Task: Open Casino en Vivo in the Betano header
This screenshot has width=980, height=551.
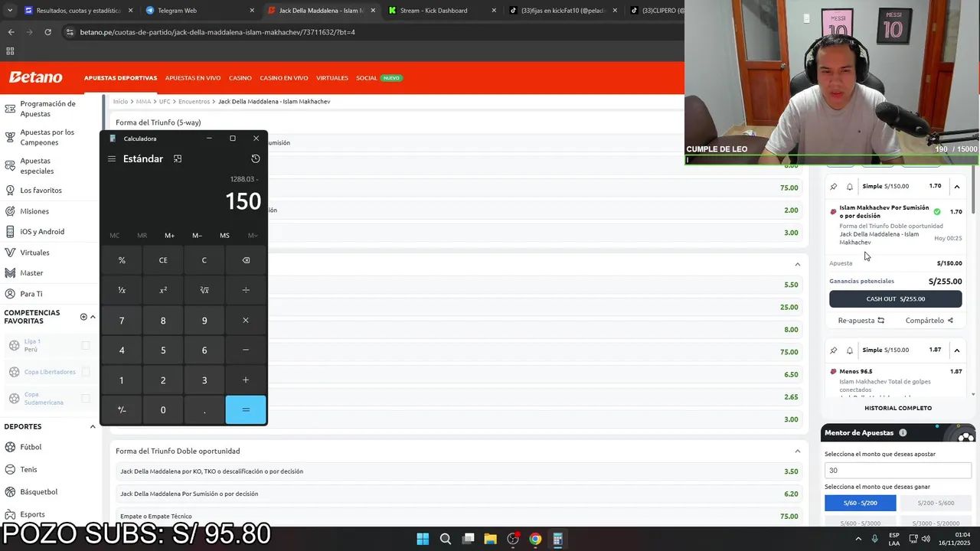Action: (x=284, y=78)
